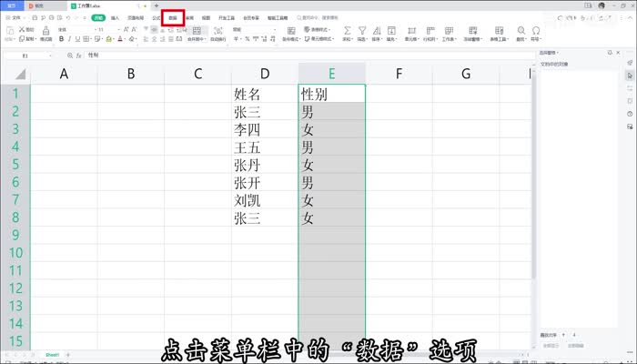Switch to the 插入 (Insert) tab
The width and height of the screenshot is (637, 364).
pos(115,17)
